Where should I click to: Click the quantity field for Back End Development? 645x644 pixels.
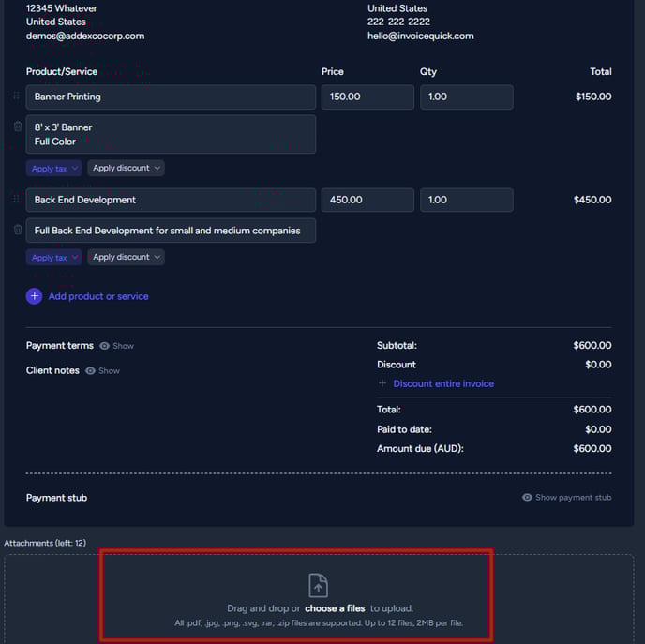[x=467, y=201]
